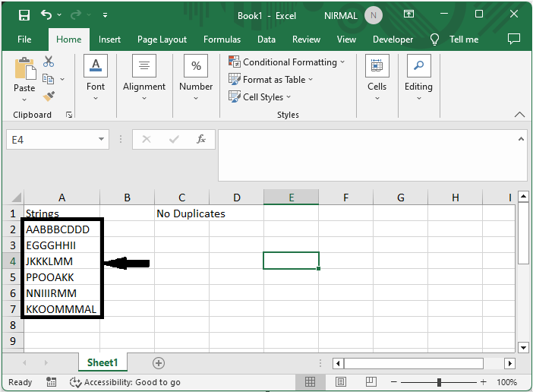Open the Comments pane icon
The width and height of the screenshot is (533, 392).
pos(513,39)
